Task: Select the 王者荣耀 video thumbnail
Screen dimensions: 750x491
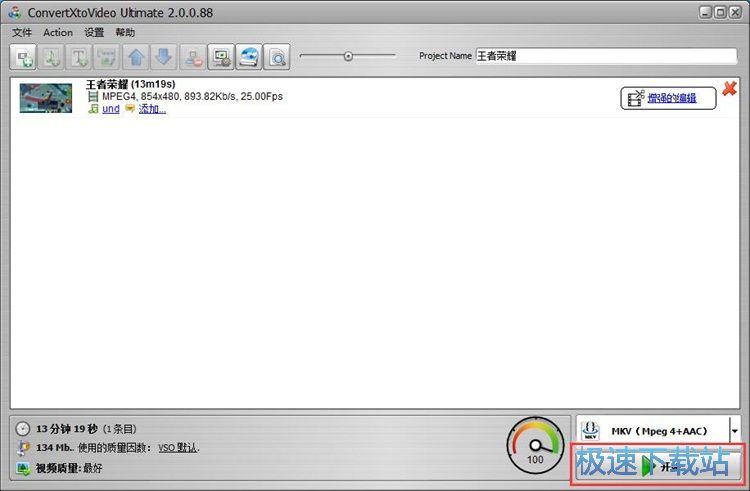Action: coord(46,98)
